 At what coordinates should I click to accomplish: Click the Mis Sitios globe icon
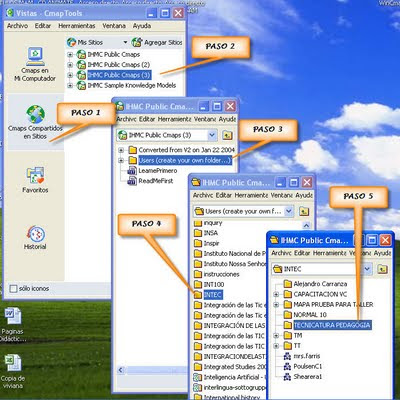tap(71, 42)
